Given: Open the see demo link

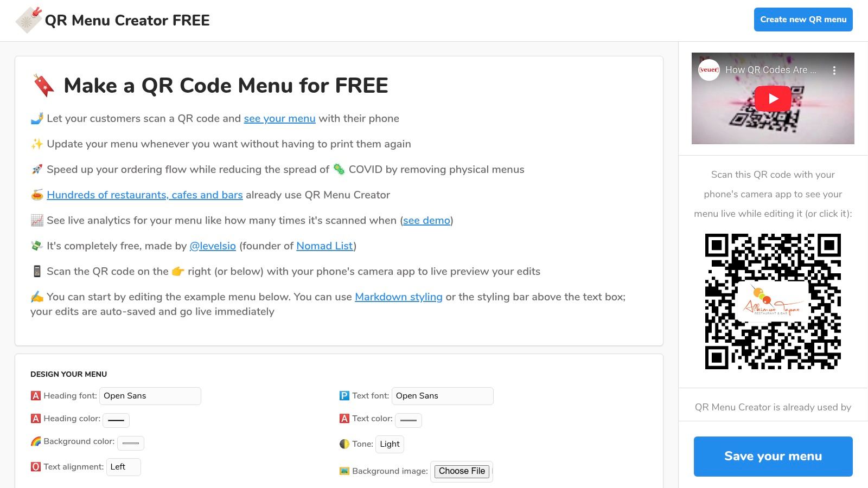Looking at the screenshot, I should click(427, 220).
